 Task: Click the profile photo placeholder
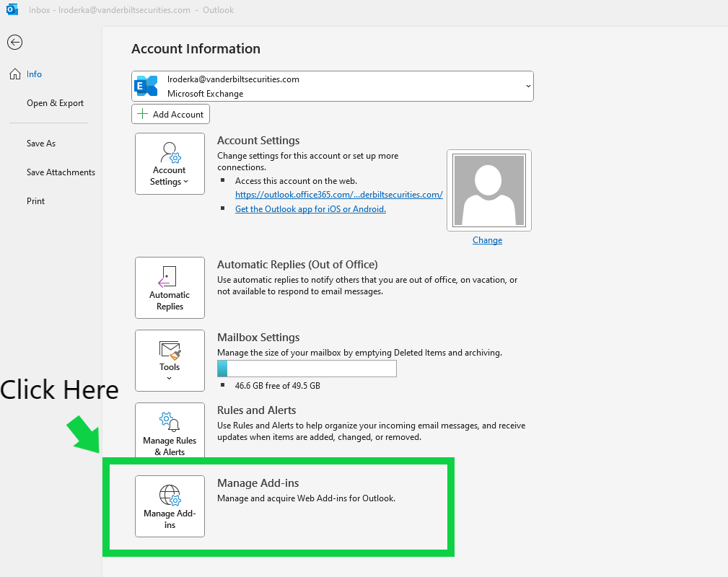click(x=489, y=190)
